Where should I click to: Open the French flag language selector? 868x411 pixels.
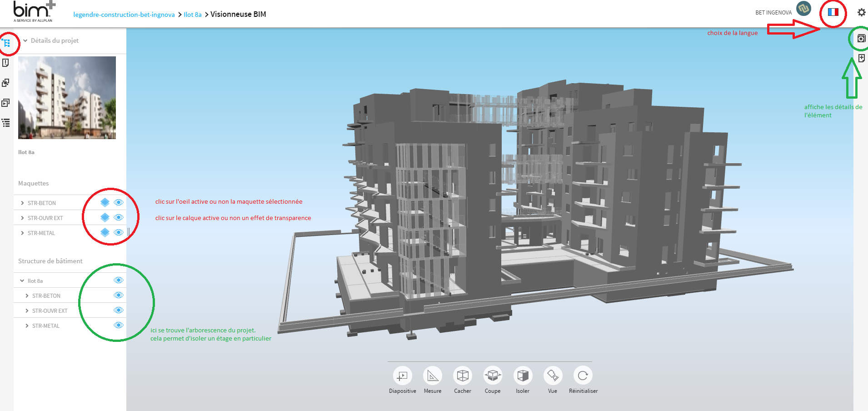pos(833,12)
